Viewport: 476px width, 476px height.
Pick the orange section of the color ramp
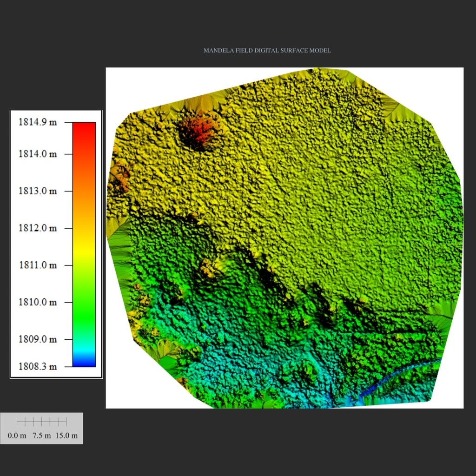(84, 188)
